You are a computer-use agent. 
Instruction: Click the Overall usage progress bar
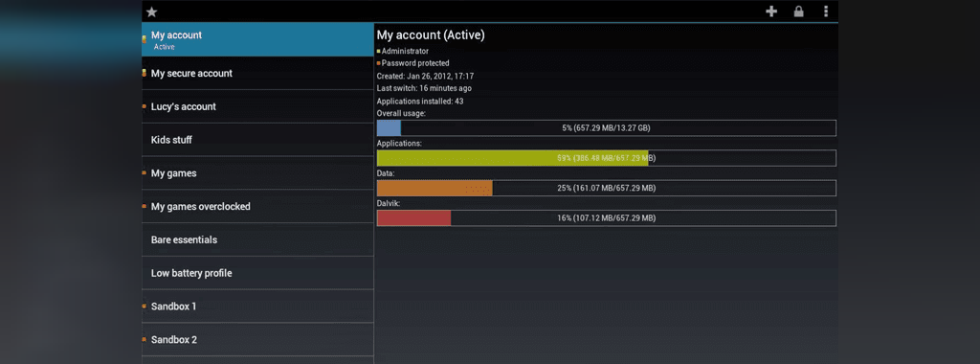pyautogui.click(x=606, y=127)
